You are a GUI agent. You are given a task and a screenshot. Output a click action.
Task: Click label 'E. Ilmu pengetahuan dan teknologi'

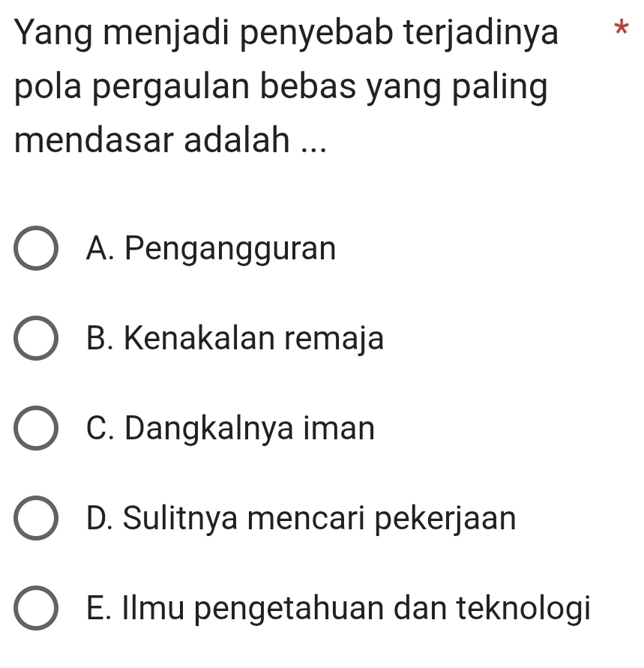pyautogui.click(x=338, y=608)
